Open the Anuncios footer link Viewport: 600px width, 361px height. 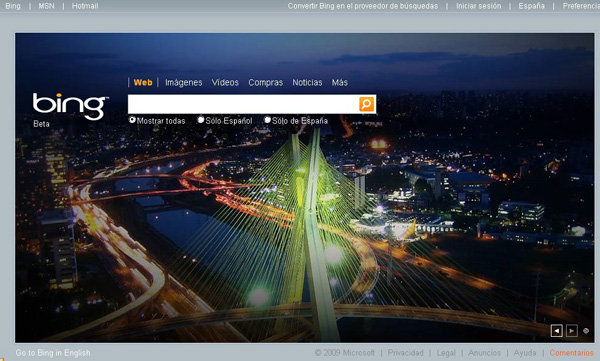click(484, 353)
